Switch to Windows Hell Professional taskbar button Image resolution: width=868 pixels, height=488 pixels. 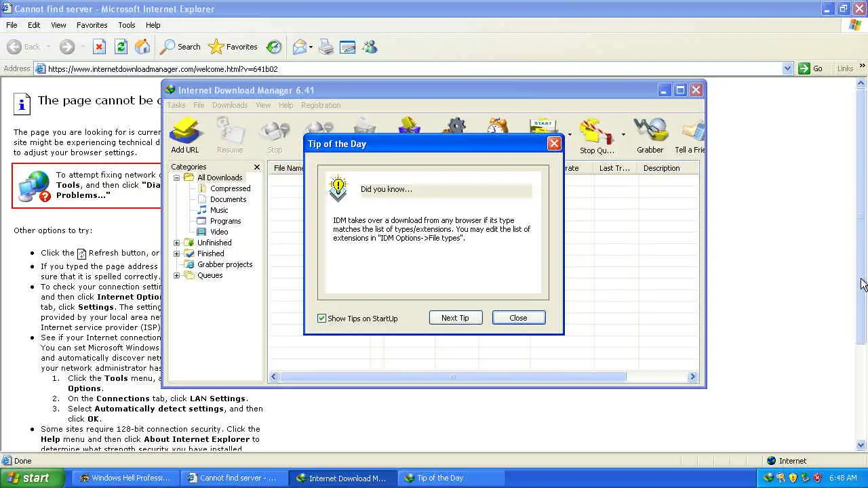[x=125, y=478]
